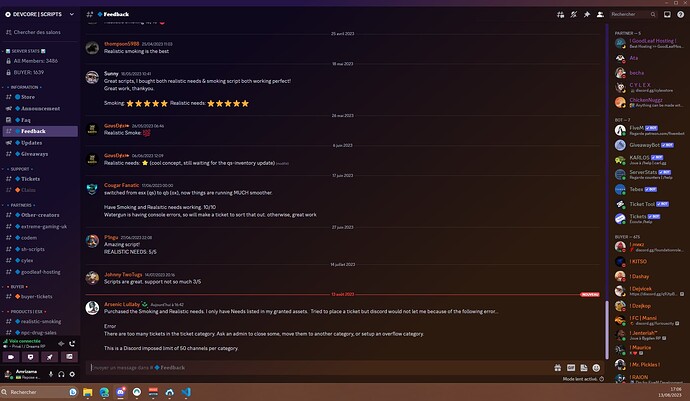This screenshot has width=690, height=401.
Task: Open the Threads icon in channel header
Action: click(x=560, y=15)
